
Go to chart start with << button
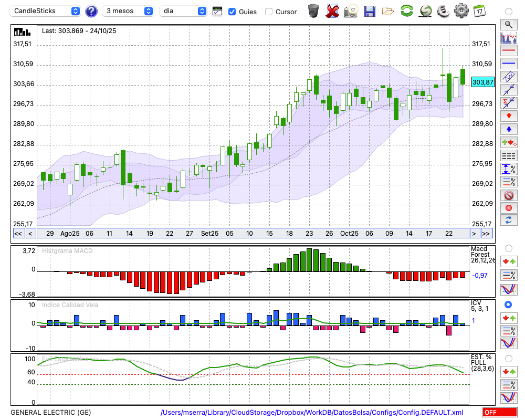(x=18, y=234)
